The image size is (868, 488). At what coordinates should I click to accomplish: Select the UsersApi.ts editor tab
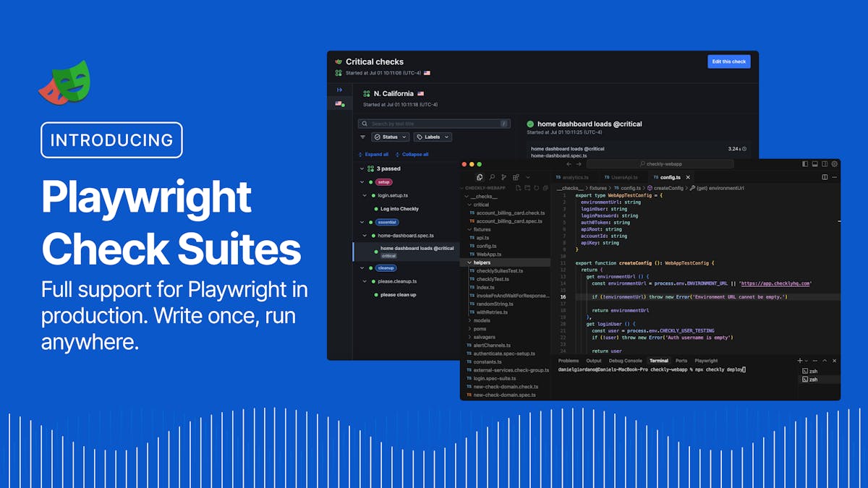coord(624,176)
